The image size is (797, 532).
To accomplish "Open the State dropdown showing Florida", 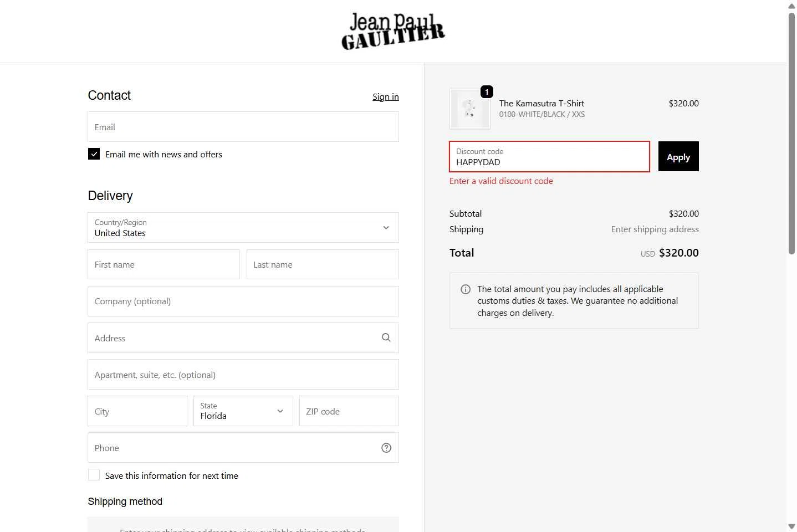I will (243, 411).
